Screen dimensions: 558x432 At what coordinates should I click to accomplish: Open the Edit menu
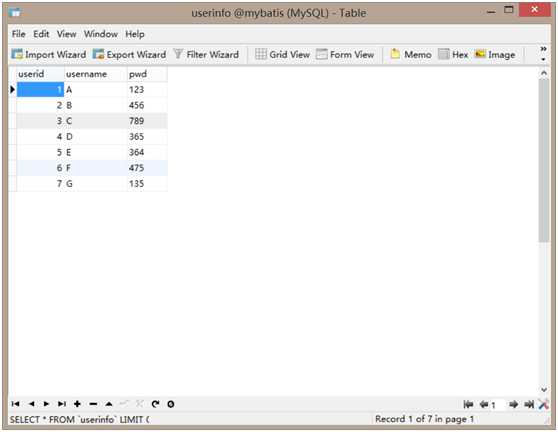tap(41, 34)
